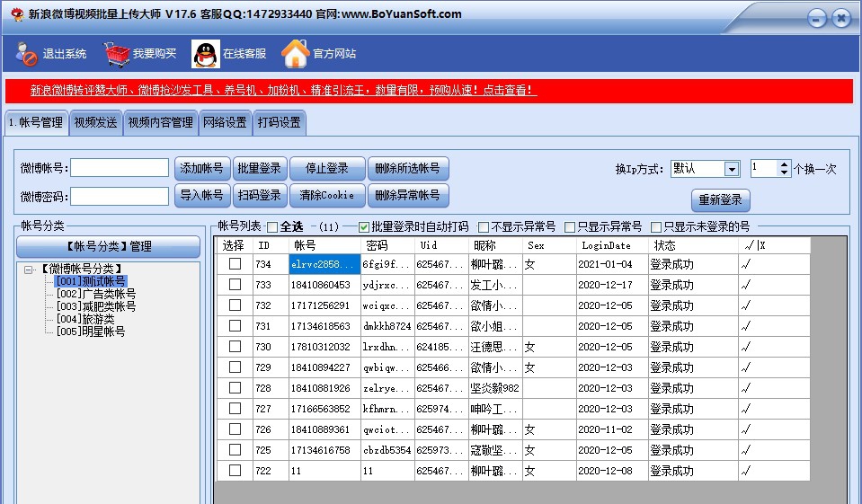
Task: Open the 网络设置 tab
Action: click(x=225, y=122)
